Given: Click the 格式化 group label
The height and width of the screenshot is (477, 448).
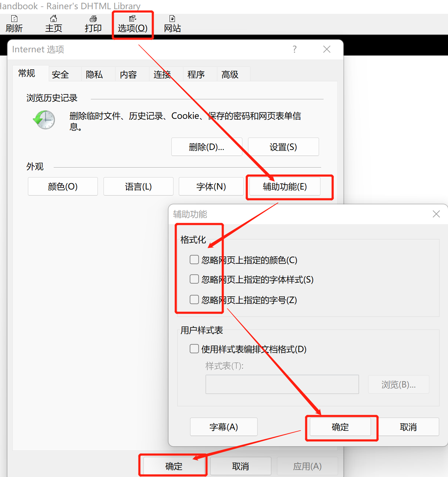Looking at the screenshot, I should pyautogui.click(x=193, y=240).
